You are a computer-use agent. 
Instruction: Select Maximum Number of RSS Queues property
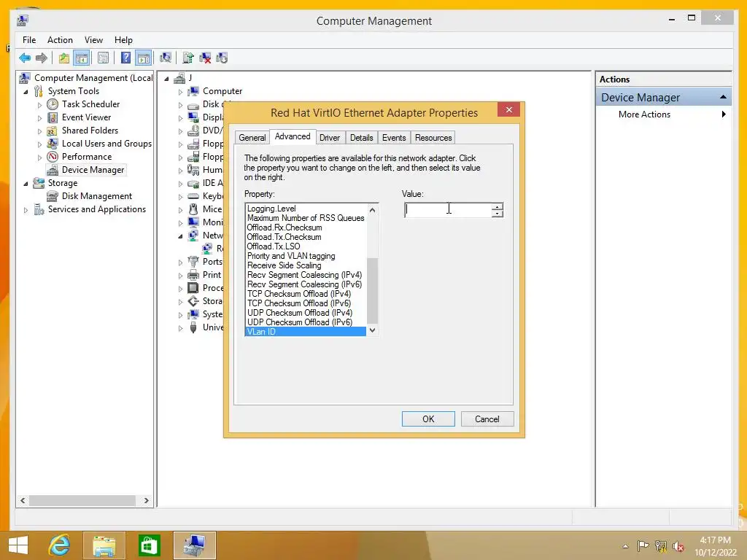click(306, 218)
